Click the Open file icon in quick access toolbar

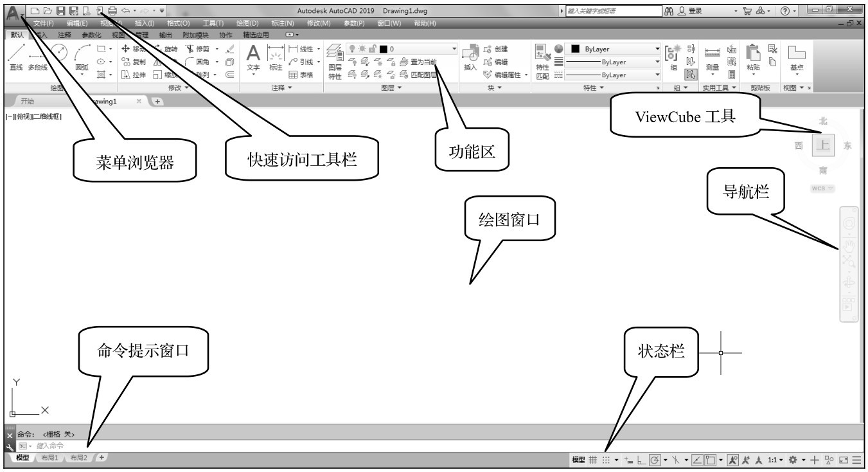click(x=48, y=10)
